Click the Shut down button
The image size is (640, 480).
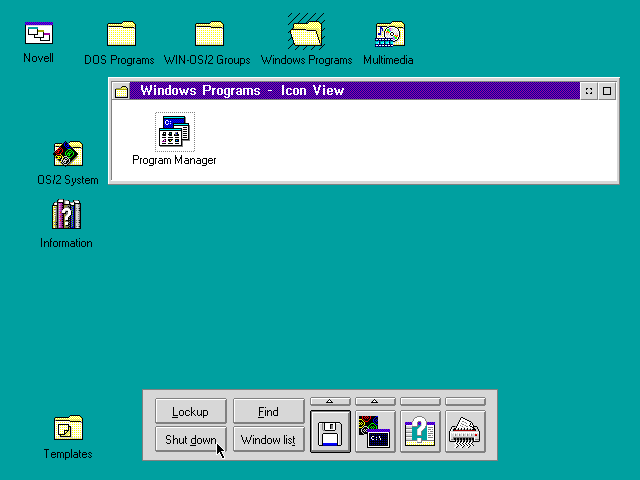pos(191,439)
